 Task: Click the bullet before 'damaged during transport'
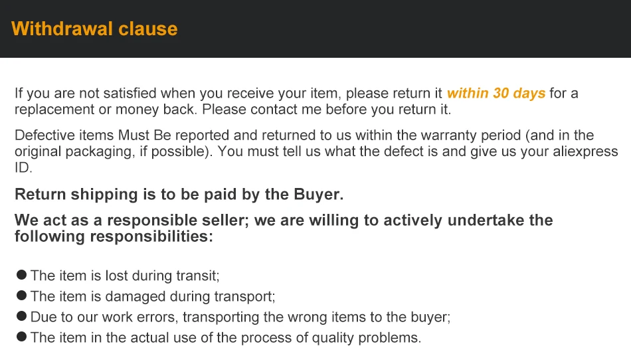point(22,296)
